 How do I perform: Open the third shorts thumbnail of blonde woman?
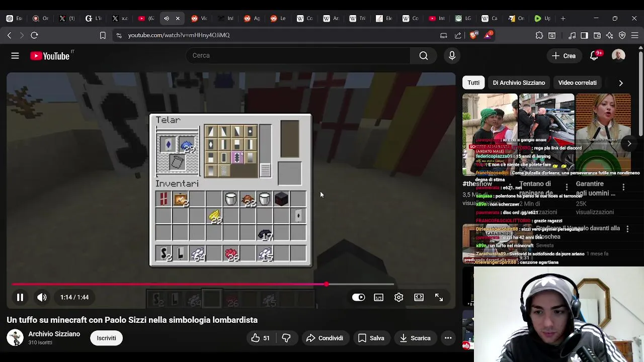point(603,134)
